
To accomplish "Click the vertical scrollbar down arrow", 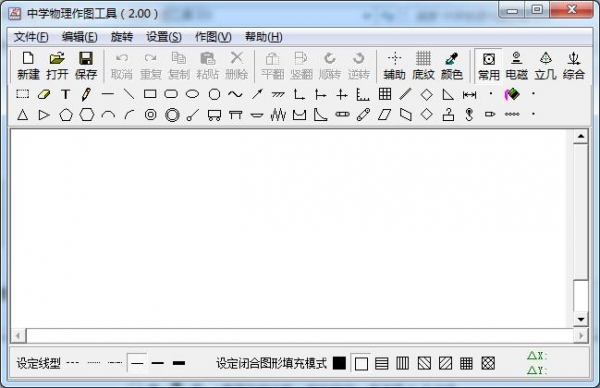I will coord(581,320).
